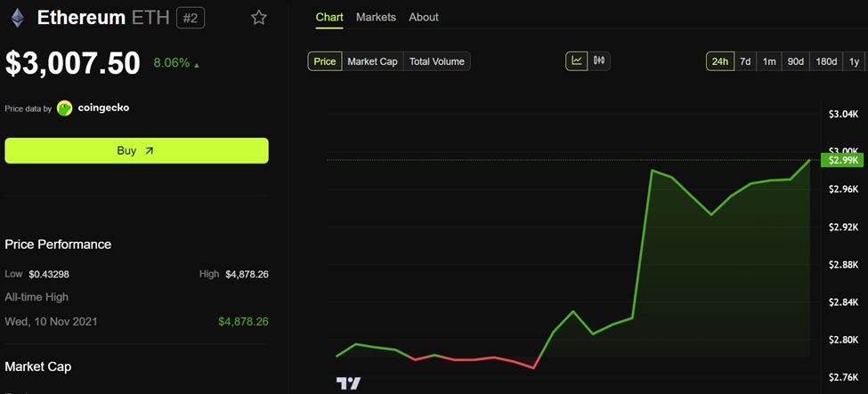Click the $2.88K axis label
The width and height of the screenshot is (868, 394).
[844, 264]
